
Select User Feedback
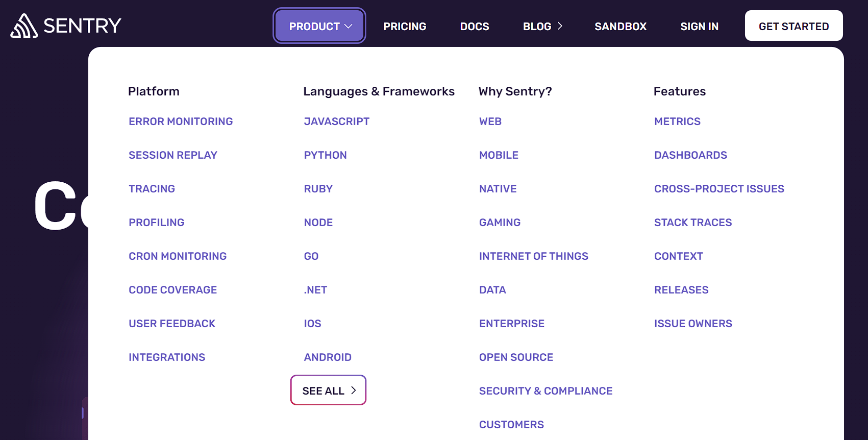pyautogui.click(x=172, y=324)
